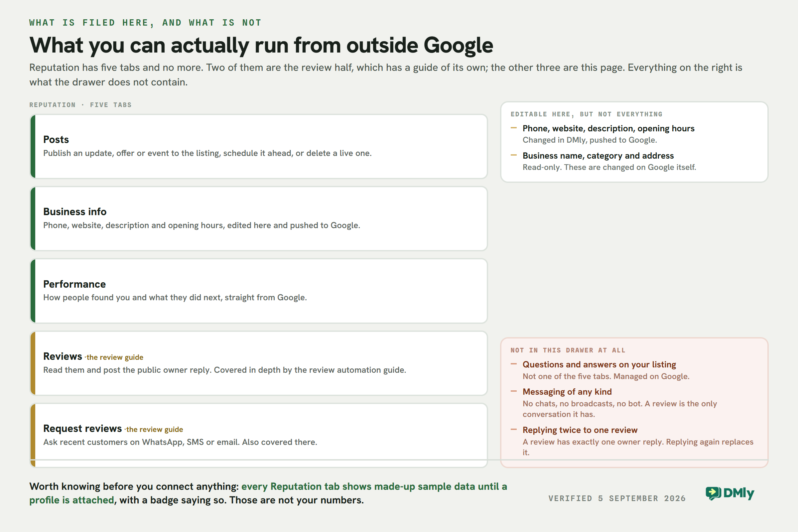Click "Not one of the five tabs. Managed on Google." note
The image size is (798, 532).
click(606, 377)
